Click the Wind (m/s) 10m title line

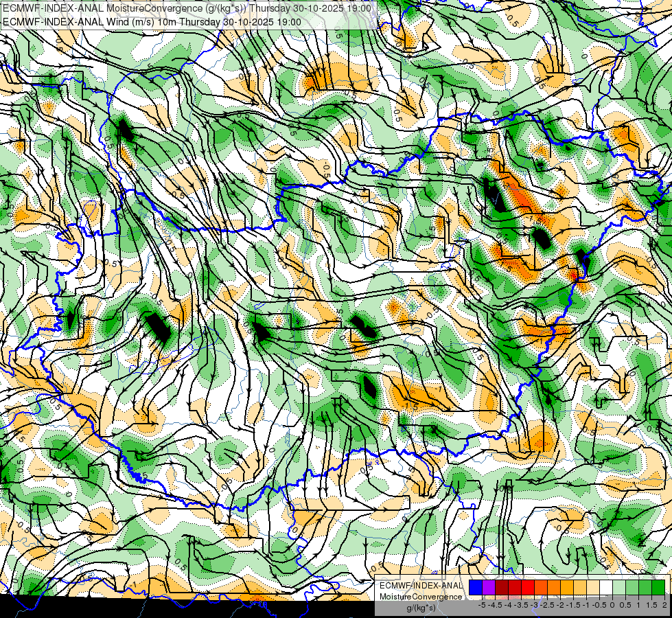(152, 22)
